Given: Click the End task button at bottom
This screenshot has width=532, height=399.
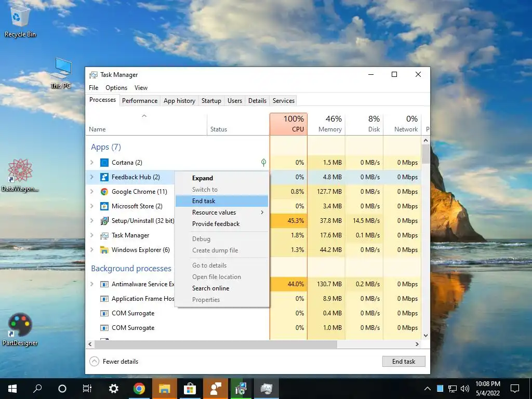Looking at the screenshot, I should 404,362.
